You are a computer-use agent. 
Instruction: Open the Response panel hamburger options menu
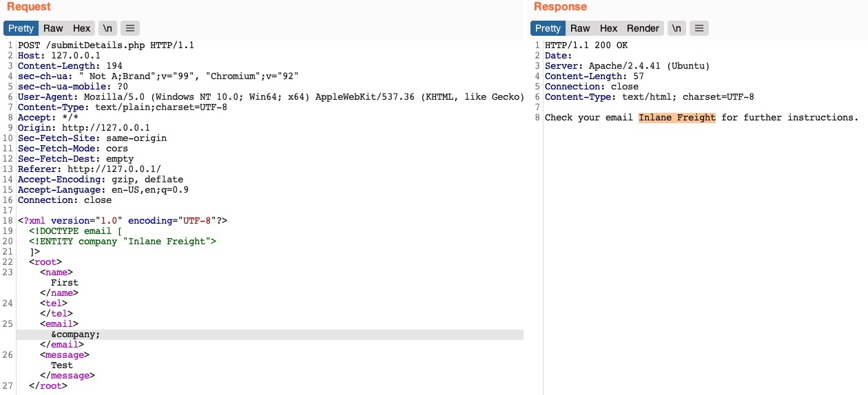(x=699, y=28)
